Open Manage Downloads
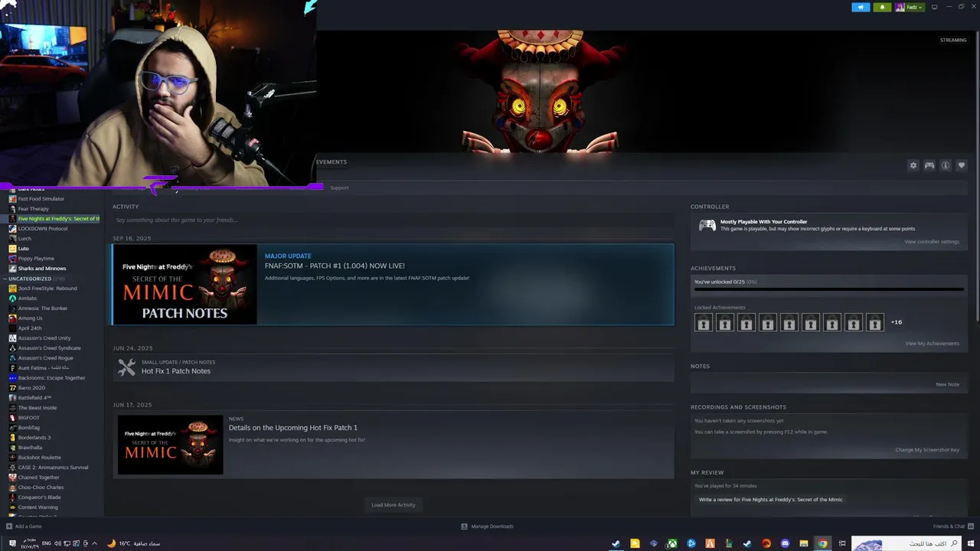Image resolution: width=980 pixels, height=551 pixels. tap(487, 527)
